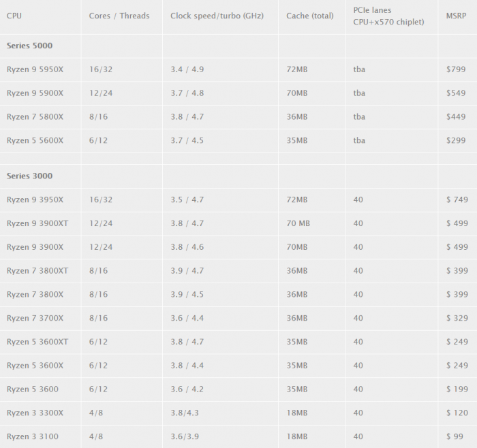Click the MSRP column header
The width and height of the screenshot is (477, 448).
tap(456, 16)
